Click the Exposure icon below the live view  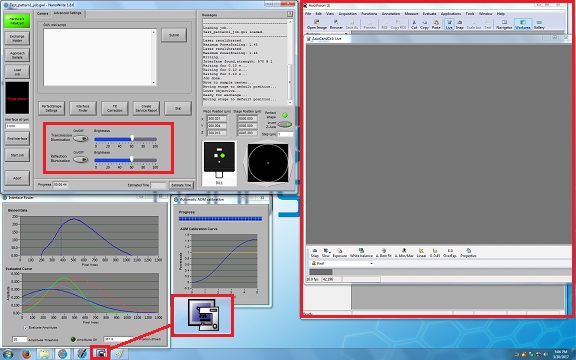(x=339, y=253)
